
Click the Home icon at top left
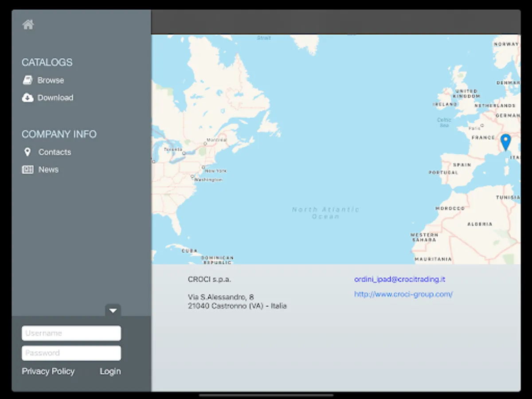click(27, 24)
